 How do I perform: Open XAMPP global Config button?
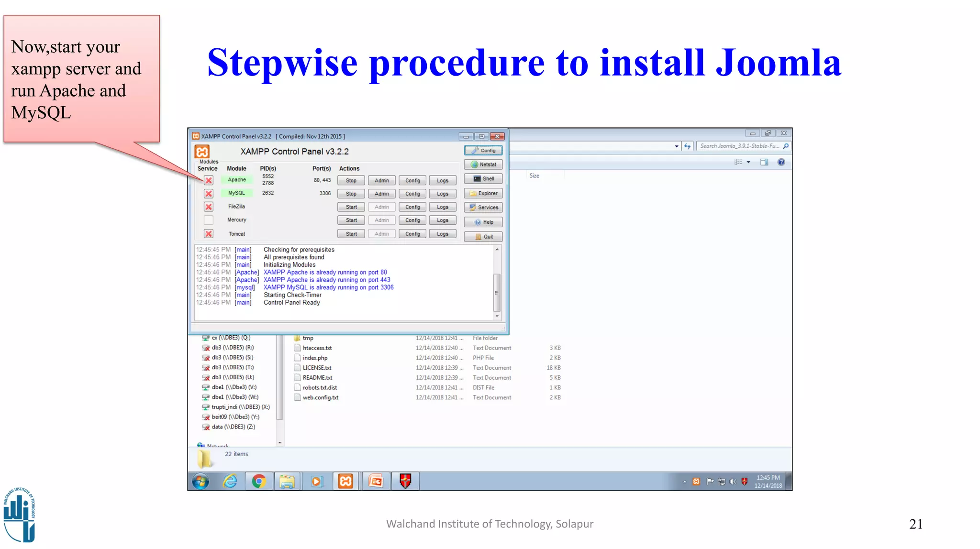click(x=483, y=151)
